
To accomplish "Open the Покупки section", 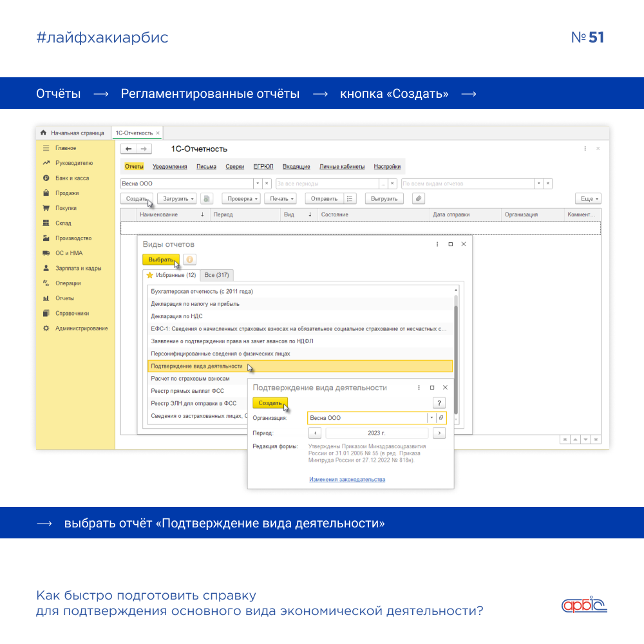I will coord(66,208).
